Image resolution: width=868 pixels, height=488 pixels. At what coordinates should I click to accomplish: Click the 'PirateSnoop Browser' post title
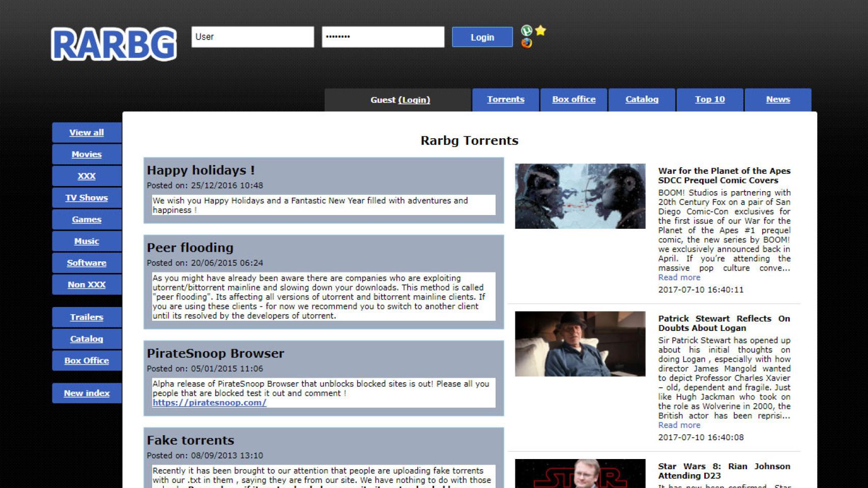point(216,353)
